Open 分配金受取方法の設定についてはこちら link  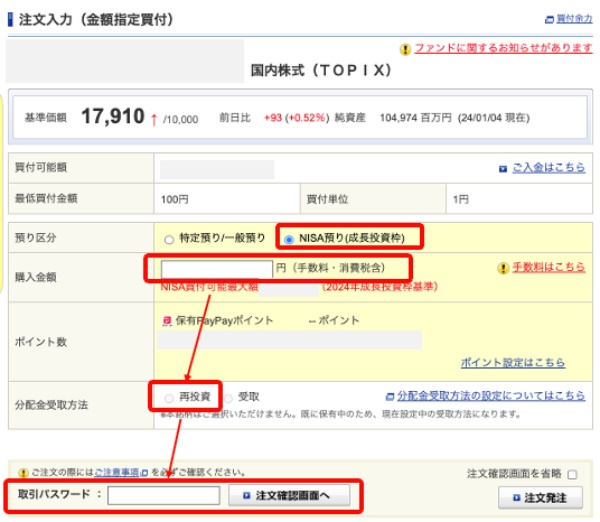(x=491, y=396)
